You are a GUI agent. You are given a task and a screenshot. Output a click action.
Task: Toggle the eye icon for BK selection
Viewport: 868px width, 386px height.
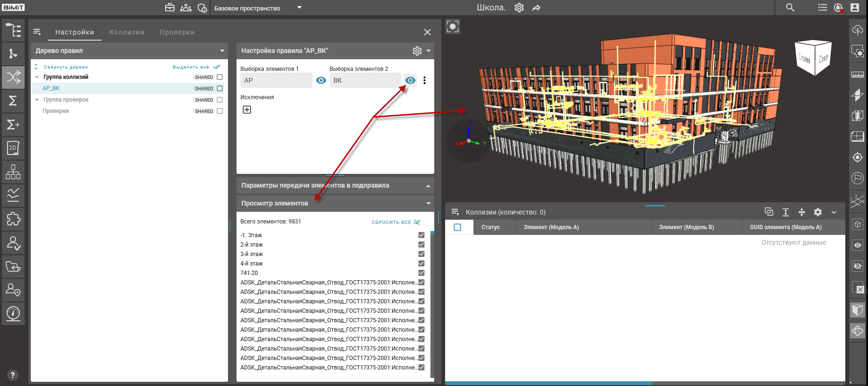point(410,80)
